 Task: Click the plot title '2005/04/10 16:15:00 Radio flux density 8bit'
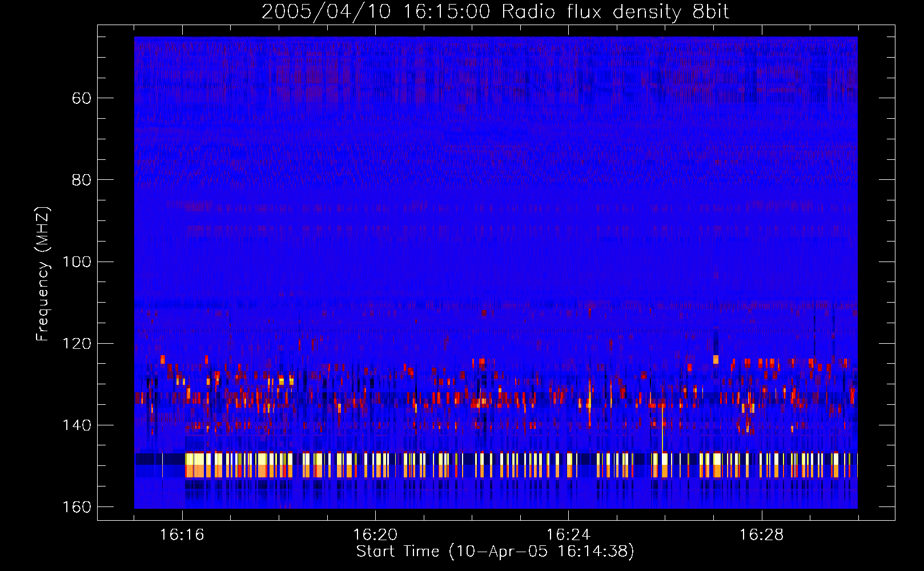pyautogui.click(x=495, y=12)
